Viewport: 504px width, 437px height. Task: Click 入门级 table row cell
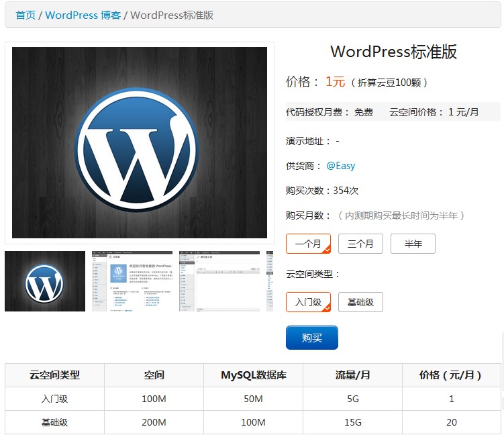pyautogui.click(x=54, y=399)
